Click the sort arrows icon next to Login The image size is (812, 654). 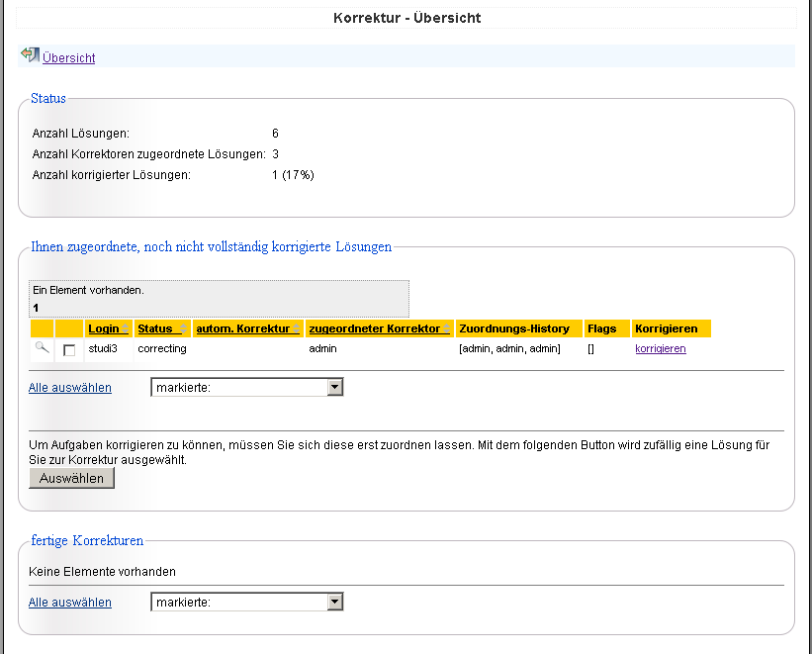click(125, 328)
